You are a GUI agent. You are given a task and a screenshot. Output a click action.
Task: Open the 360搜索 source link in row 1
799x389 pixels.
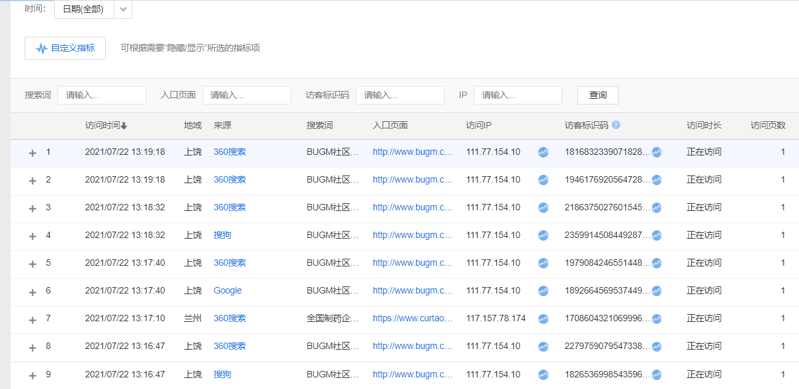click(x=229, y=152)
